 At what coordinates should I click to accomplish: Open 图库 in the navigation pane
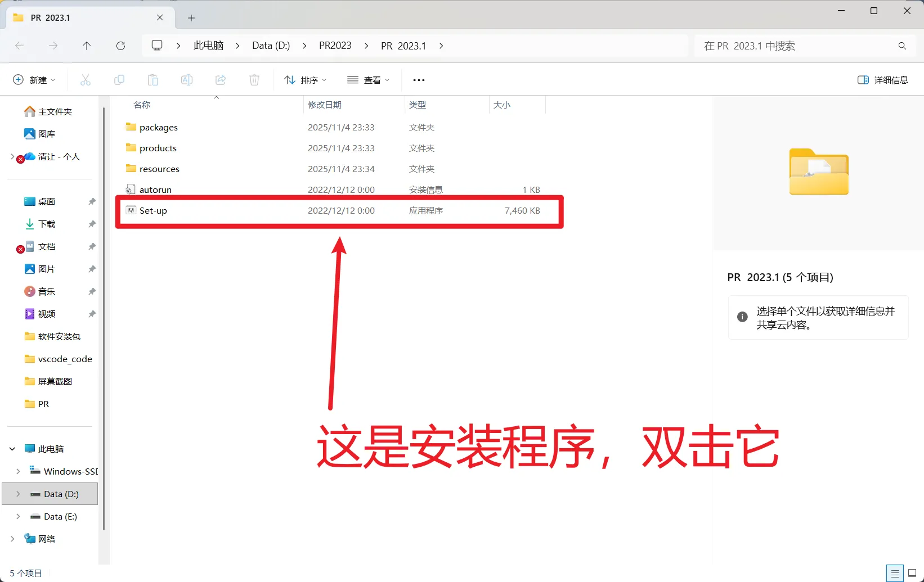40,134
